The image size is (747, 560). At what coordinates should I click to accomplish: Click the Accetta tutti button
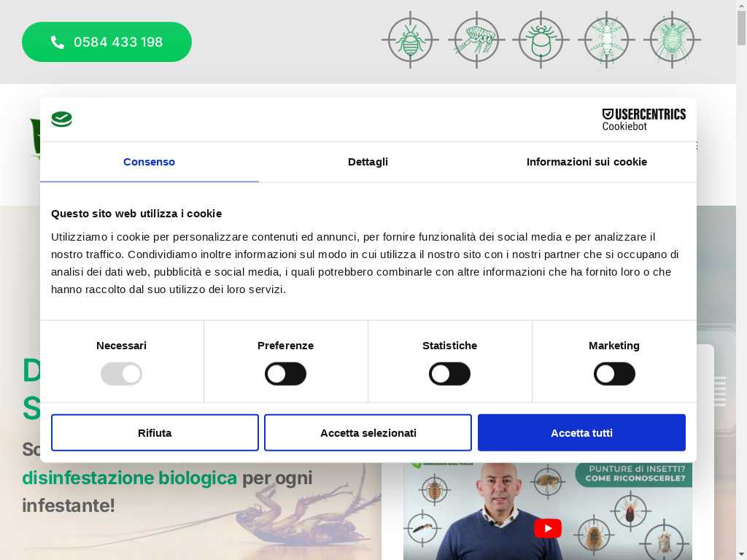581,432
